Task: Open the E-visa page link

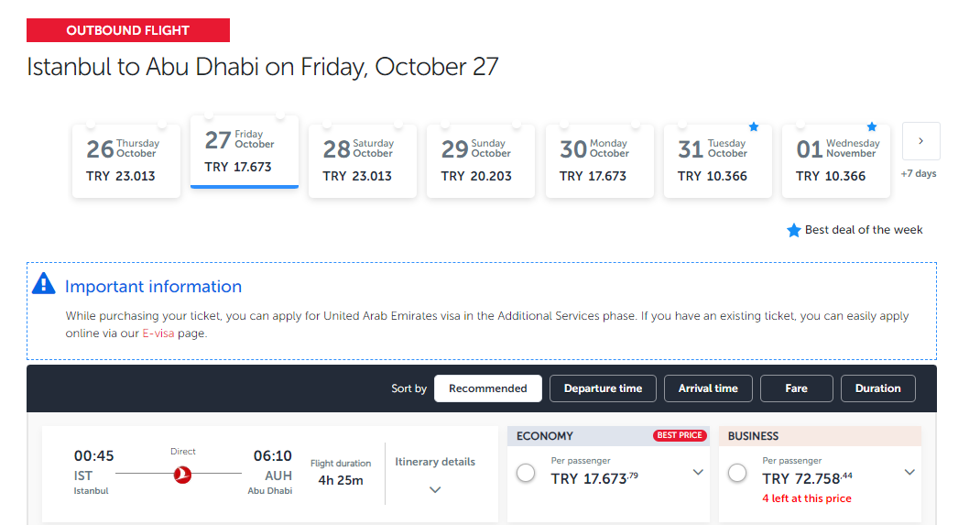Action: (x=158, y=334)
